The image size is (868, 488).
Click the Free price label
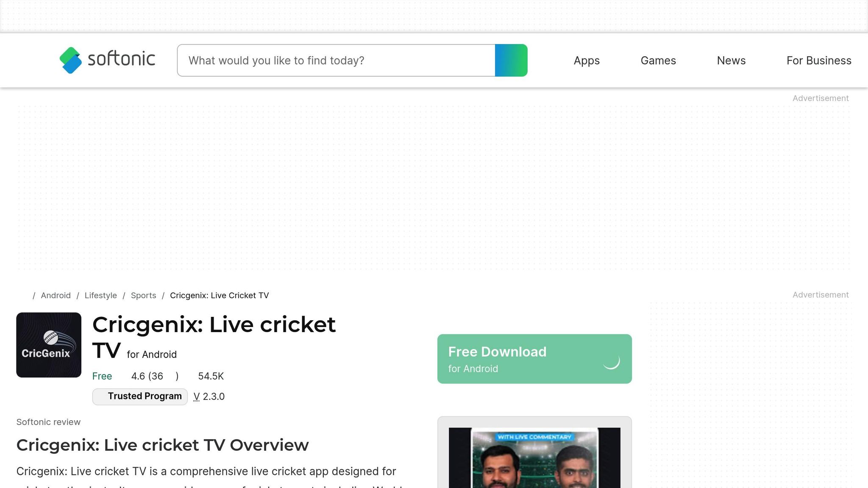click(x=102, y=376)
